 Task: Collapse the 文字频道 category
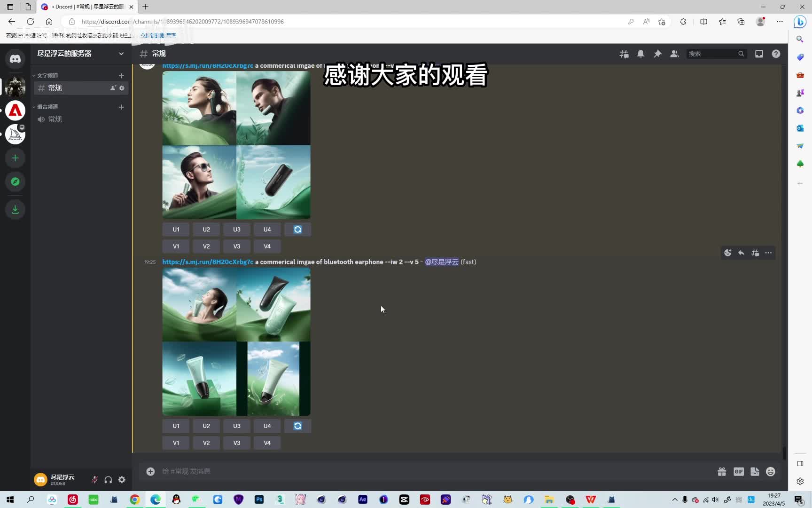47,76
